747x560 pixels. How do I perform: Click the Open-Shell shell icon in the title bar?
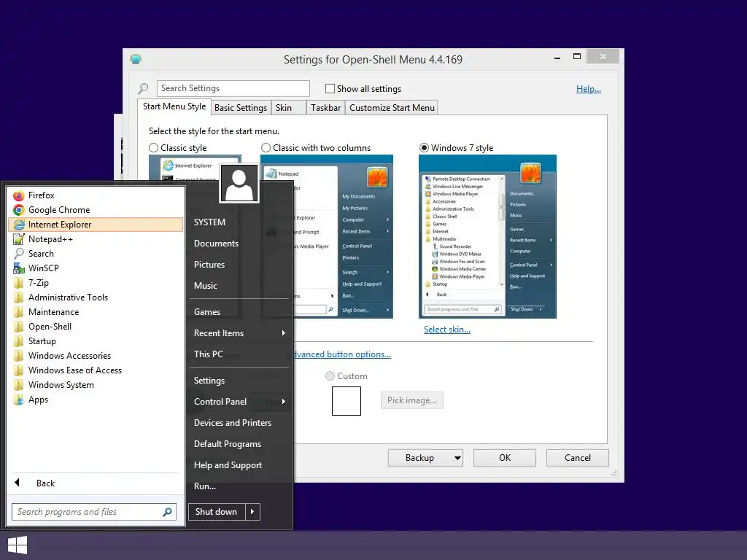[x=136, y=59]
